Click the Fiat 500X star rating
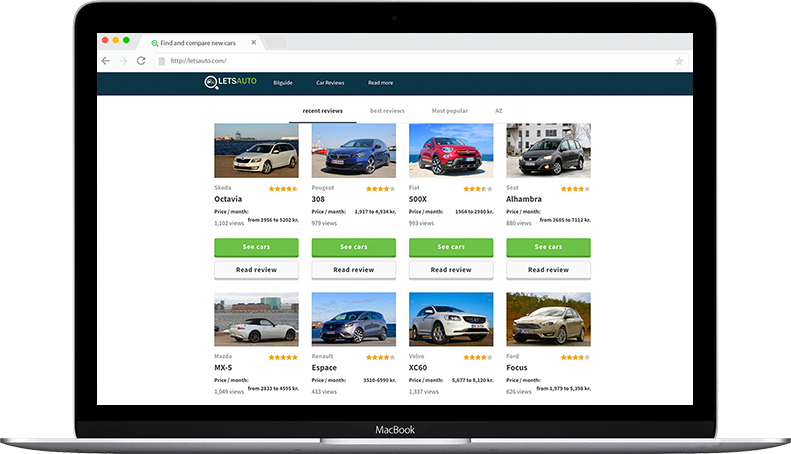The image size is (791, 454). point(478,189)
